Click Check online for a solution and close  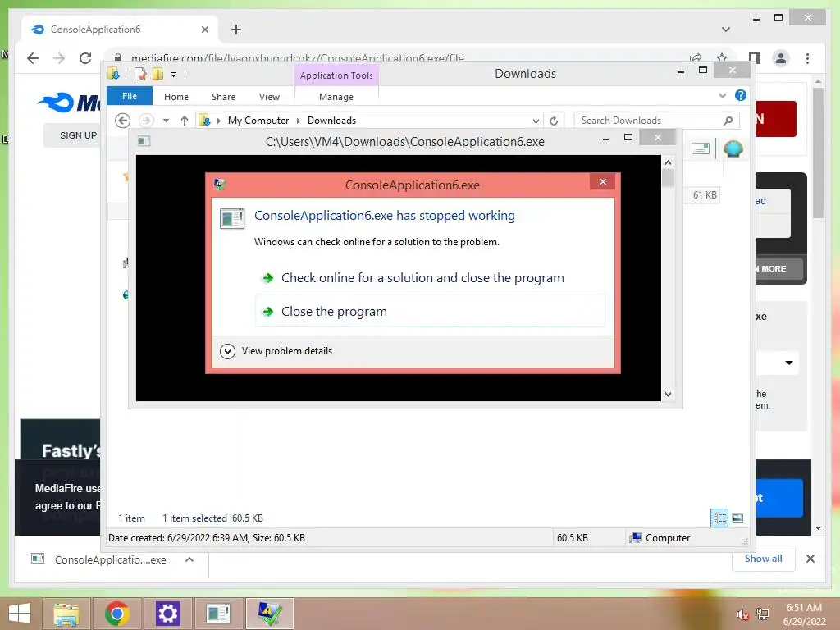point(422,278)
